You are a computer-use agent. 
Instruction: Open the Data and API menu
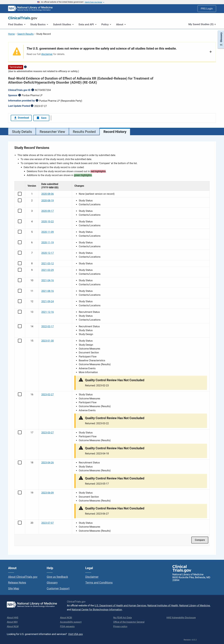88,25
